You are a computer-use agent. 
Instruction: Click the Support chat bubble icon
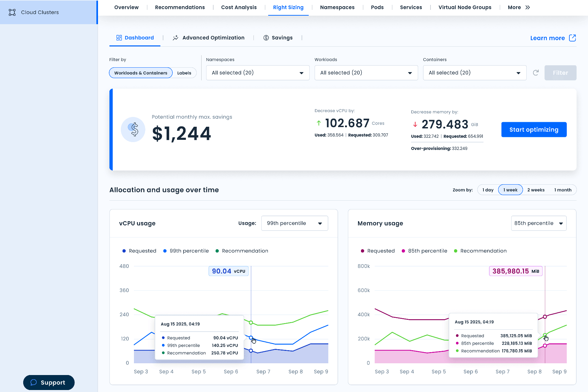(x=34, y=383)
